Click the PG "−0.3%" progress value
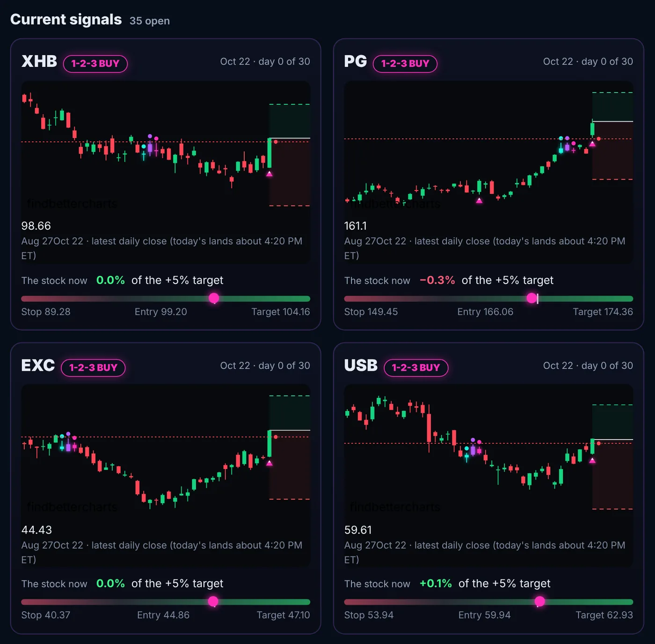 [x=437, y=280]
